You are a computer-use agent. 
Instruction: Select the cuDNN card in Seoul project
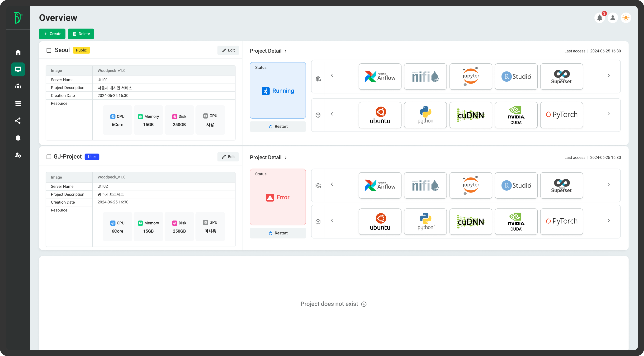coord(471,115)
